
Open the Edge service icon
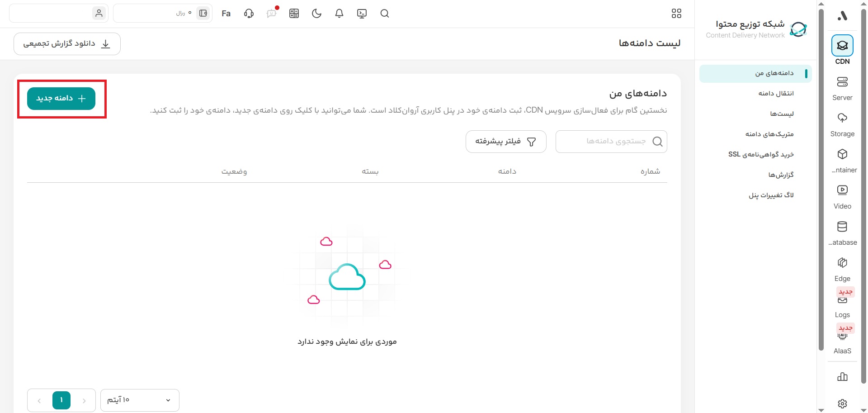click(x=842, y=263)
